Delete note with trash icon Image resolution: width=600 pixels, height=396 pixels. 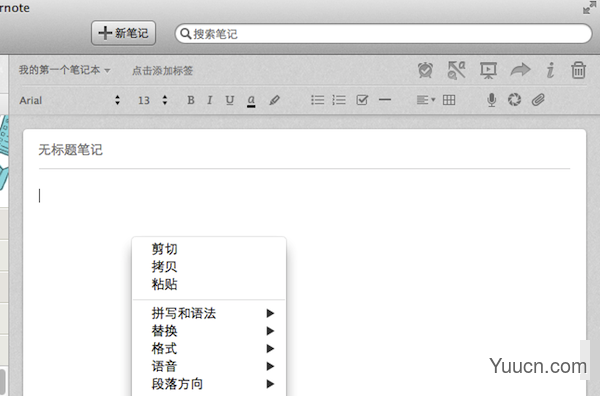[x=578, y=70]
